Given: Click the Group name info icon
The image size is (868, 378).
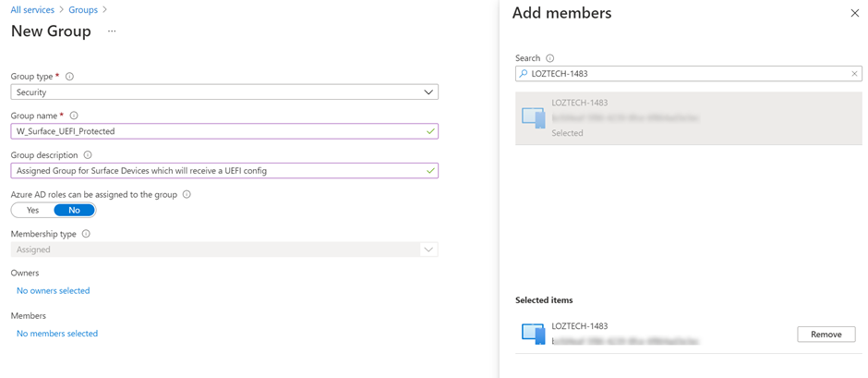Looking at the screenshot, I should pyautogui.click(x=74, y=116).
